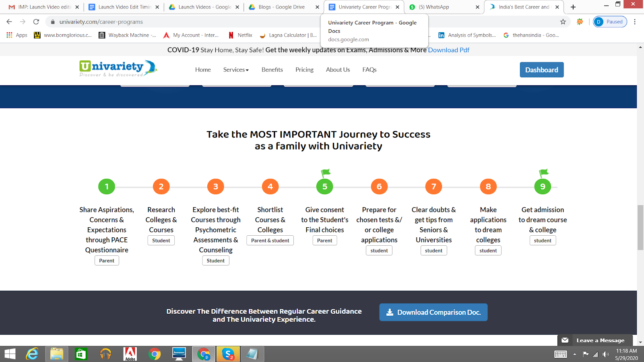The width and height of the screenshot is (644, 362).
Task: Open Lagna Calculator bookmark
Action: click(x=288, y=35)
